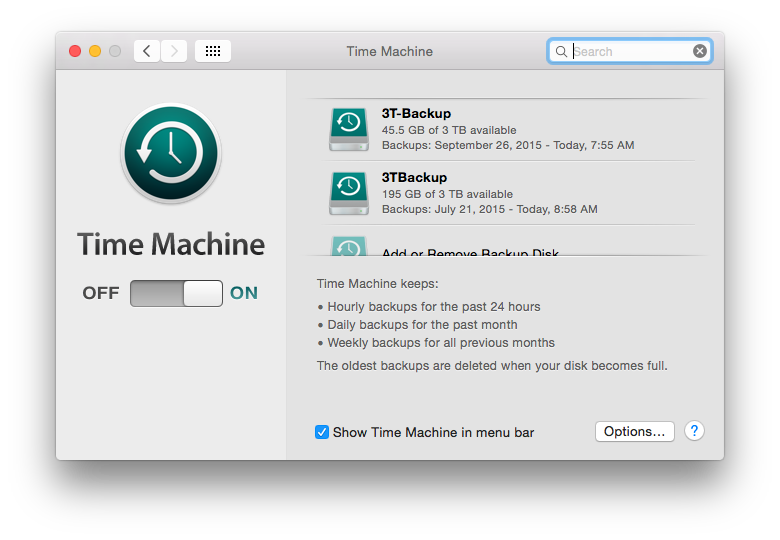Focus the Search input field

click(630, 51)
